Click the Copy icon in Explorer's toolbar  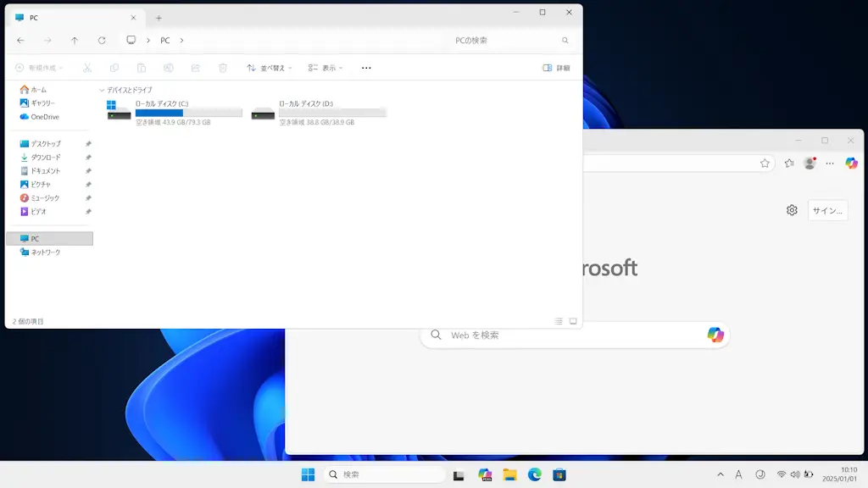[x=114, y=67]
